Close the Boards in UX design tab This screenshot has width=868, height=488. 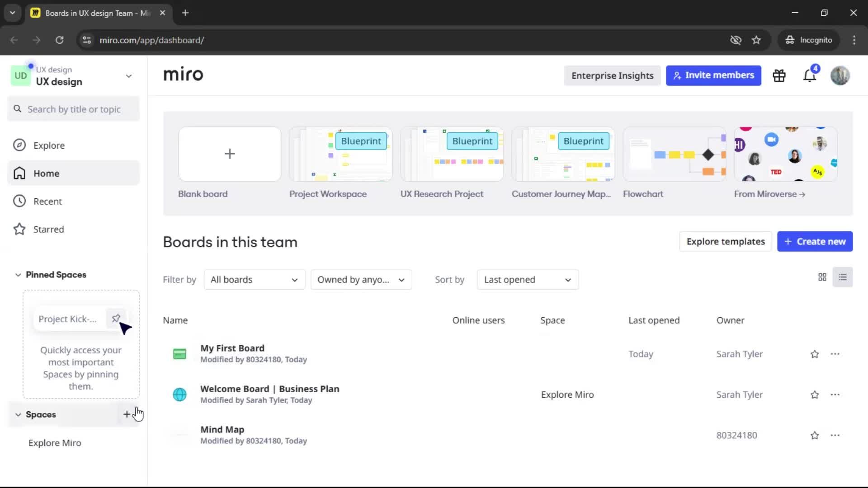162,13
